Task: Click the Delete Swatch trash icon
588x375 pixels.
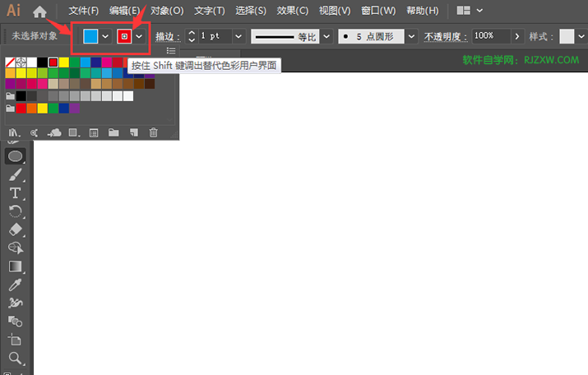Action: pyautogui.click(x=154, y=132)
